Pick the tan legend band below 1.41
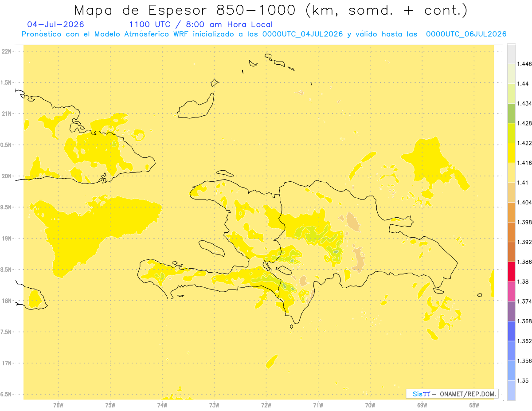This screenshot has height=411, width=532. pyautogui.click(x=511, y=192)
